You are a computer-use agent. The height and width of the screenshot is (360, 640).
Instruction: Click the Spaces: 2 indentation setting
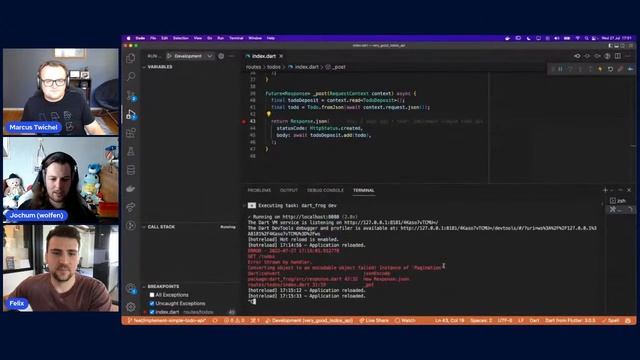click(x=481, y=320)
